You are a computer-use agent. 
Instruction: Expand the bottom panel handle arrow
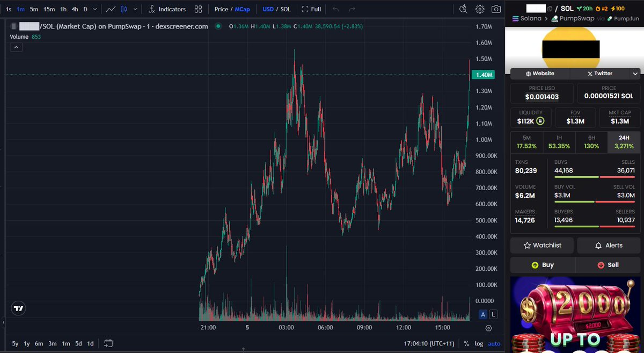243,350
